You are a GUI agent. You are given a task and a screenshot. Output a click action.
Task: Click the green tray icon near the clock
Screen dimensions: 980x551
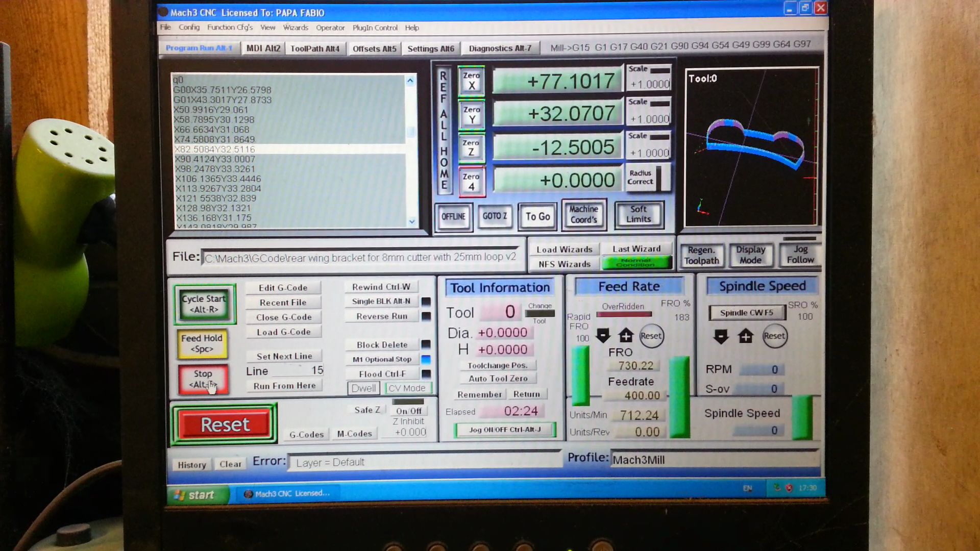[x=777, y=488]
